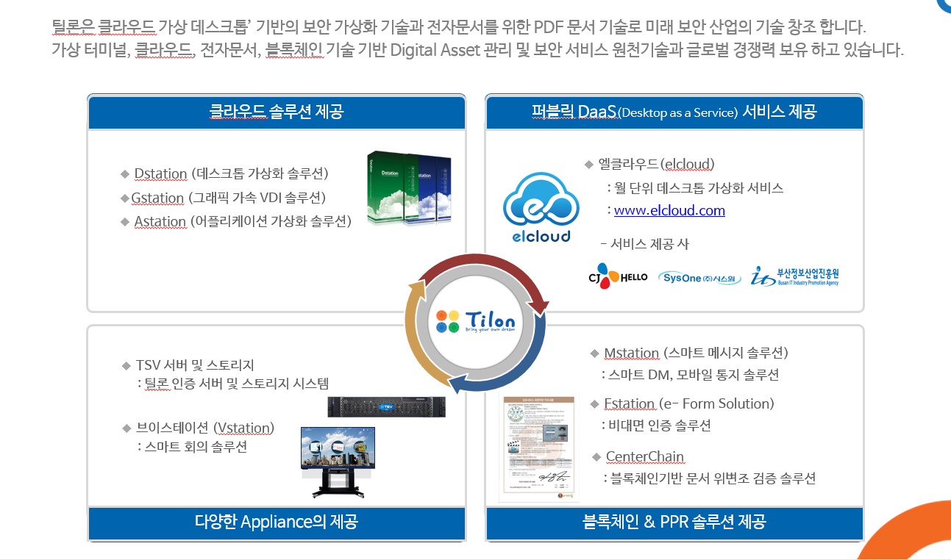The height and width of the screenshot is (560, 951).
Task: Select the Gstation (그래픽 가속 VDI 솔루션) line
Action: coord(228,198)
